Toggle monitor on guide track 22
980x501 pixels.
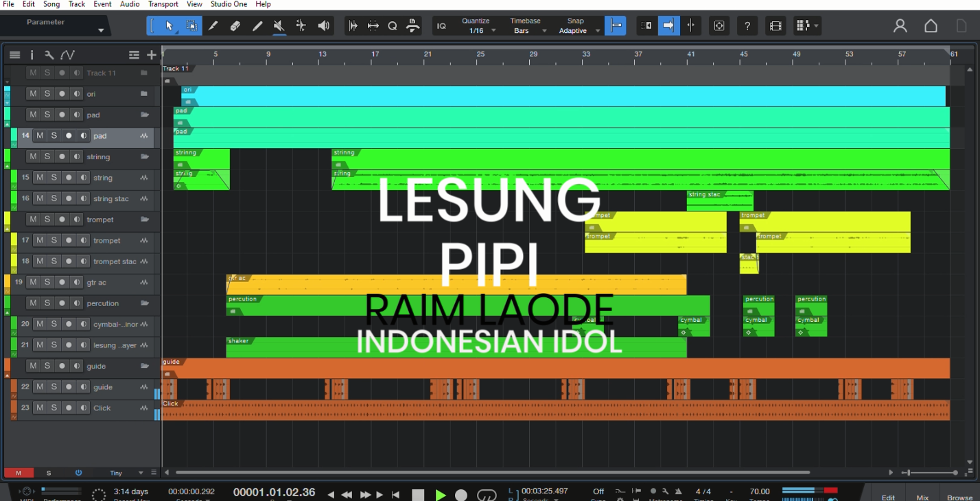point(83,387)
